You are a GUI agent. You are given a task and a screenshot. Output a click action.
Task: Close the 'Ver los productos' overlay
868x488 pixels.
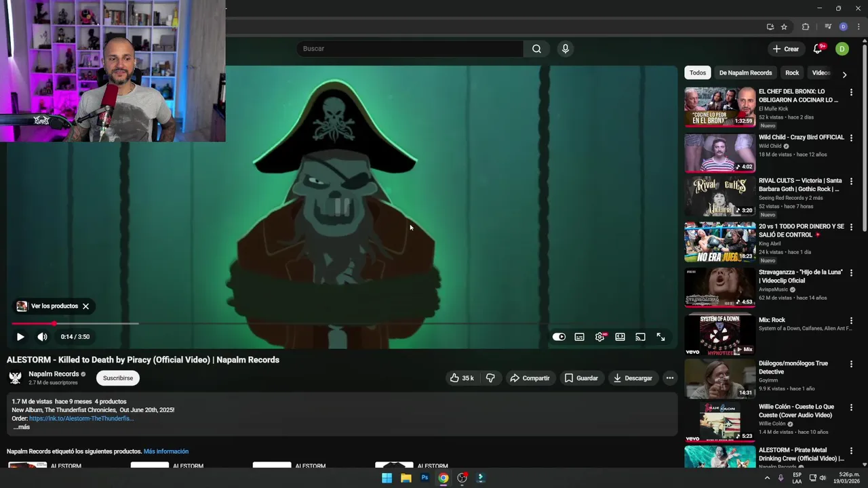click(x=85, y=306)
